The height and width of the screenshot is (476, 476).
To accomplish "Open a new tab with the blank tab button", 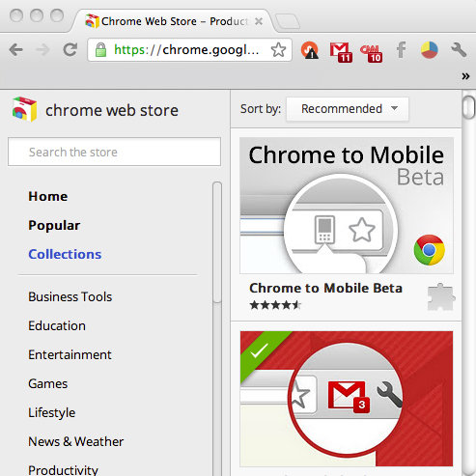I will (x=288, y=21).
